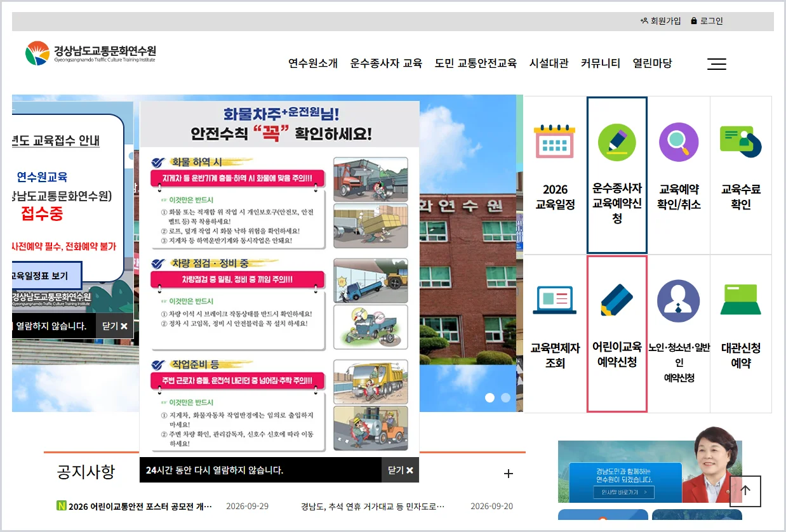Click the 공지사항 heading

[86, 472]
